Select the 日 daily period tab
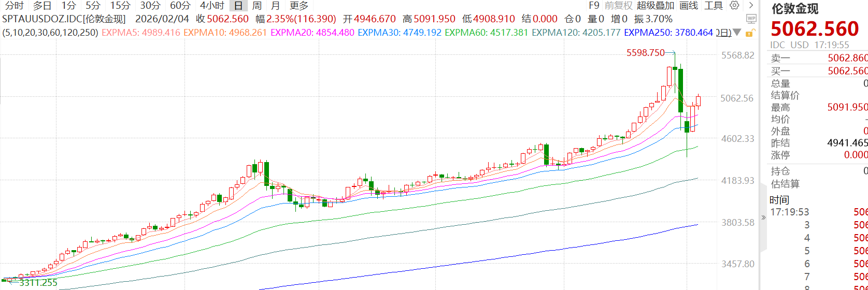Image resolution: width=868 pixels, height=290 pixels. 238,6
